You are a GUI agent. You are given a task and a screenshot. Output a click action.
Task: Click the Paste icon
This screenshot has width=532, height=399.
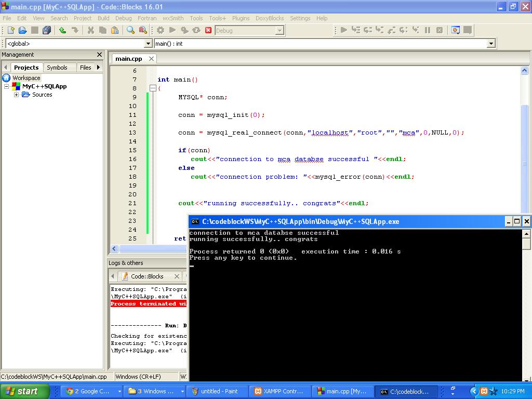pos(115,30)
